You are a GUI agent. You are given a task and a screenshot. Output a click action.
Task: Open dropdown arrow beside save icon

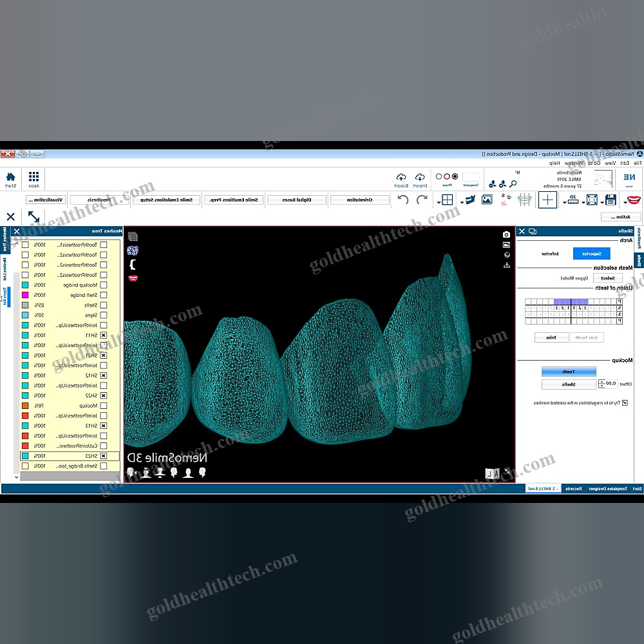click(602, 202)
